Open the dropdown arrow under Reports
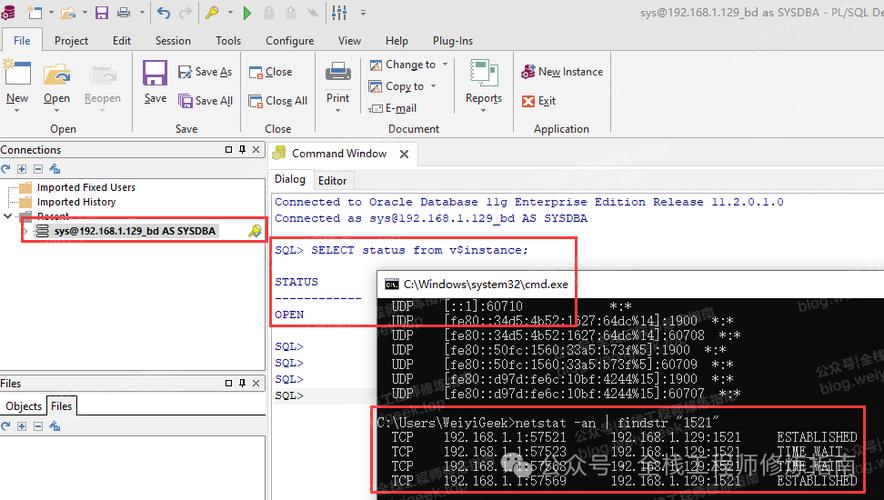The height and width of the screenshot is (500, 884). pos(484,110)
